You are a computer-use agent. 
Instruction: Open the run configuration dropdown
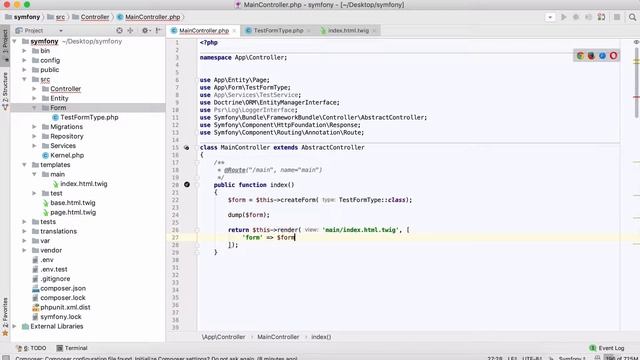[x=550, y=17]
